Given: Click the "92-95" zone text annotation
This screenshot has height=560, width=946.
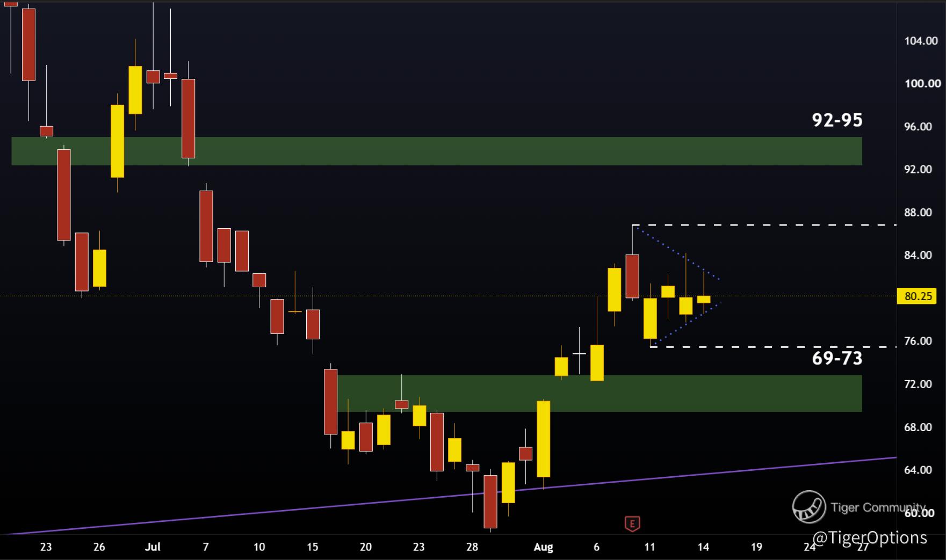Looking at the screenshot, I should 837,120.
